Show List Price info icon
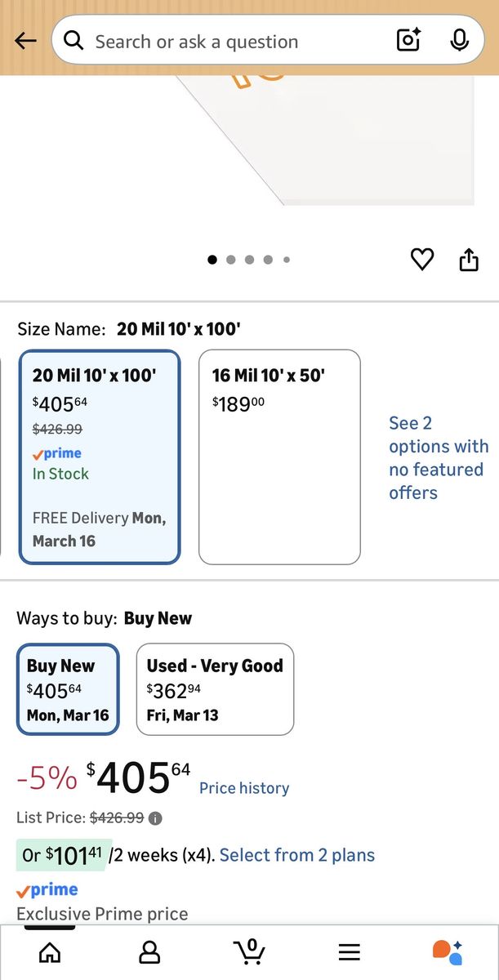Viewport: 499px width, 980px height. coord(155,817)
